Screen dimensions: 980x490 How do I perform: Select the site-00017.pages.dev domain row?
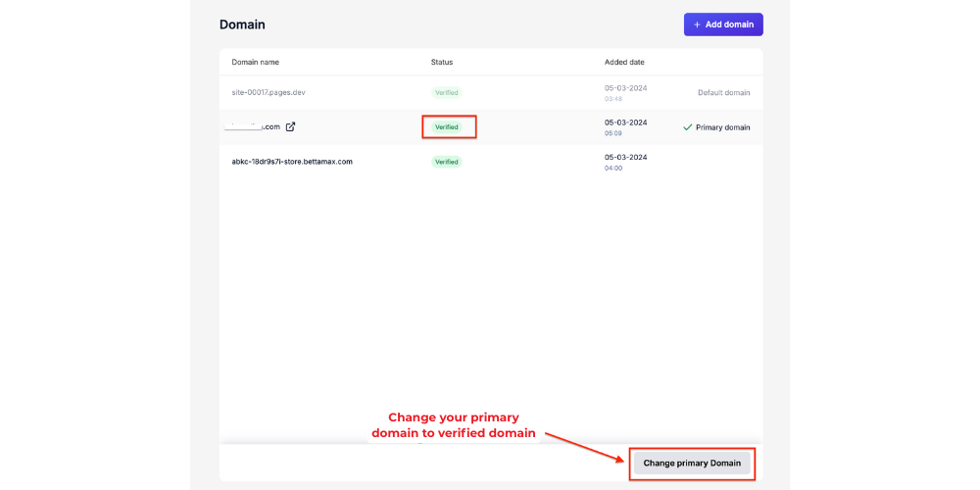click(268, 93)
